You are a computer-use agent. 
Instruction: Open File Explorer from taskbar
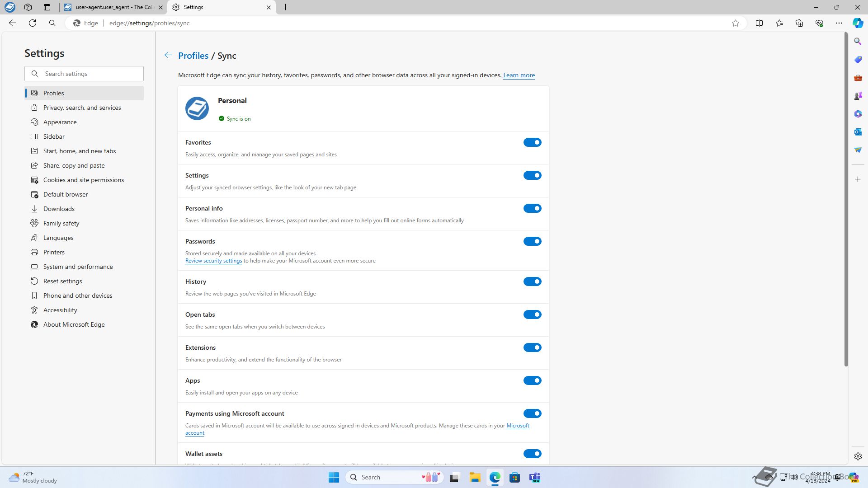tap(475, 477)
